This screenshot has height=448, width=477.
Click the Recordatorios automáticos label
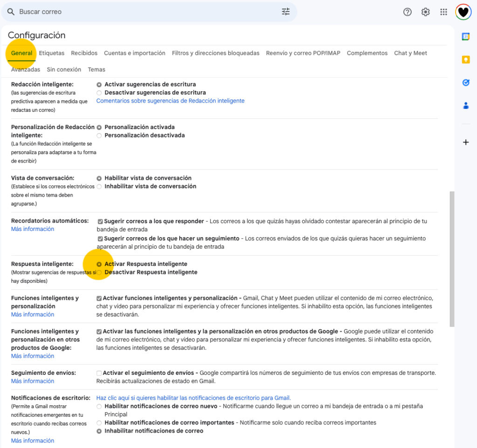tap(50, 221)
